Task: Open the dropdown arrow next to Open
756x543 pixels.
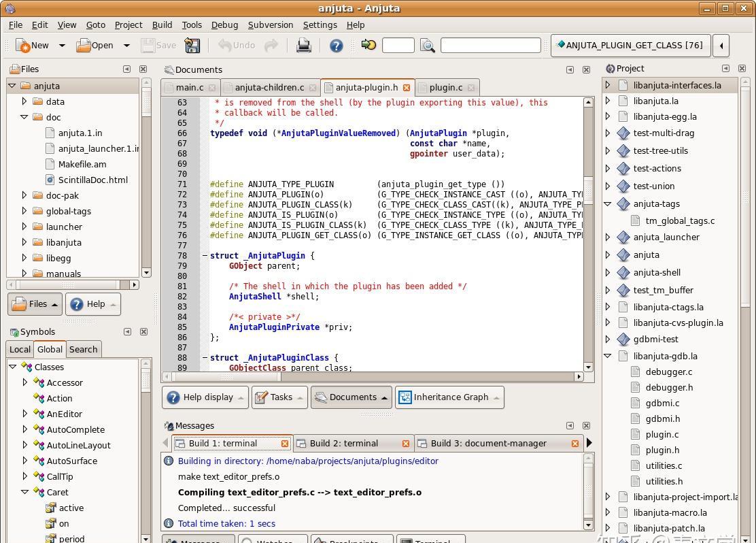Action: point(126,46)
